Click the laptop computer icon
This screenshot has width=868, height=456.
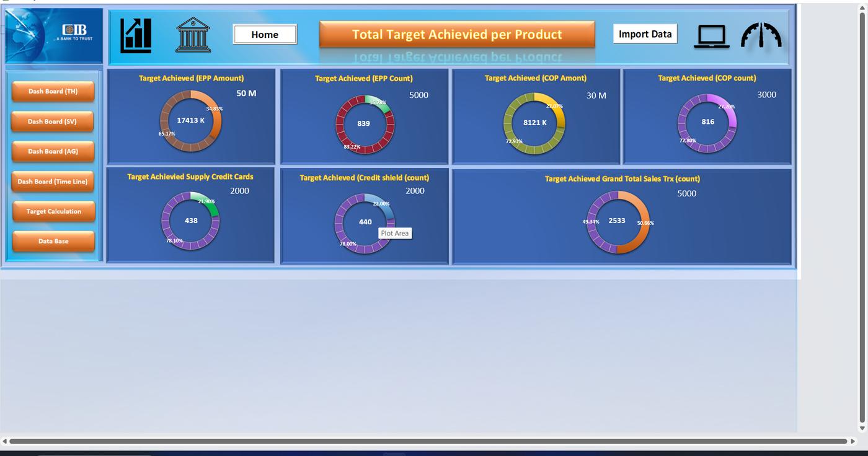pos(711,36)
